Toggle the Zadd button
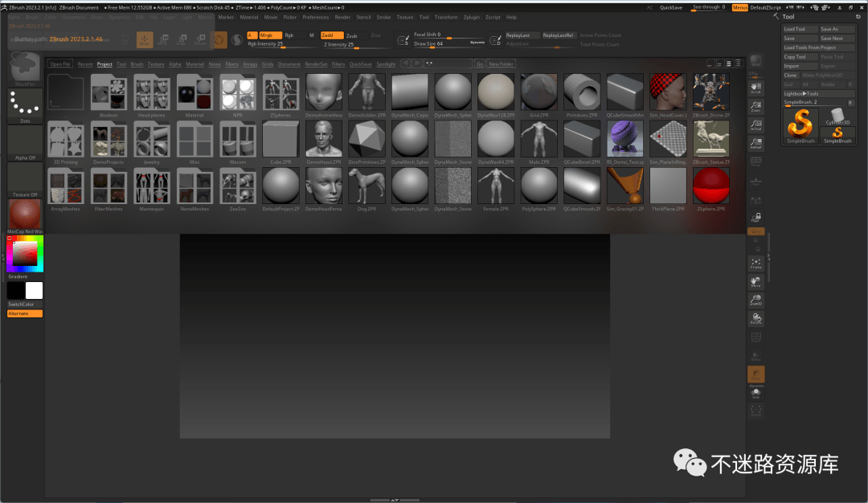The width and height of the screenshot is (868, 503). [x=332, y=35]
